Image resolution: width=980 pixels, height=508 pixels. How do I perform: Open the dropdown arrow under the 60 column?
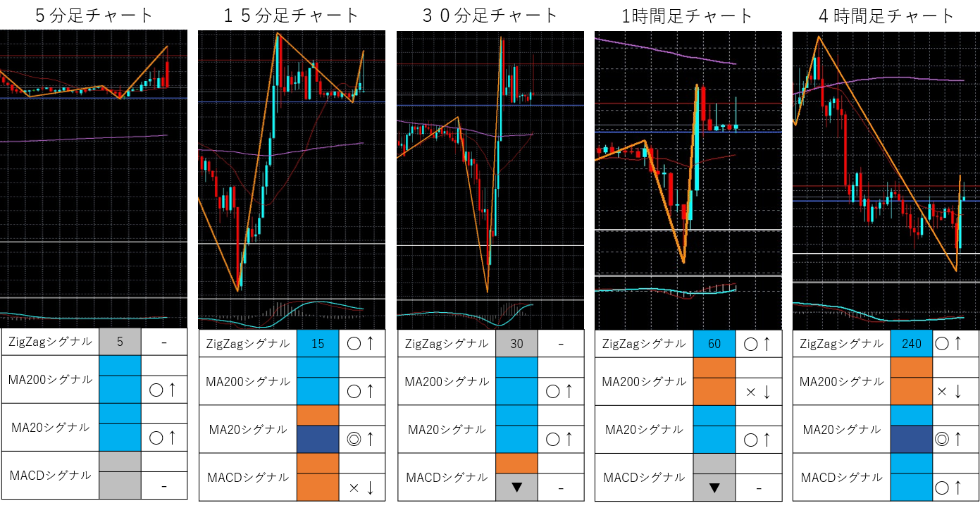pos(715,486)
